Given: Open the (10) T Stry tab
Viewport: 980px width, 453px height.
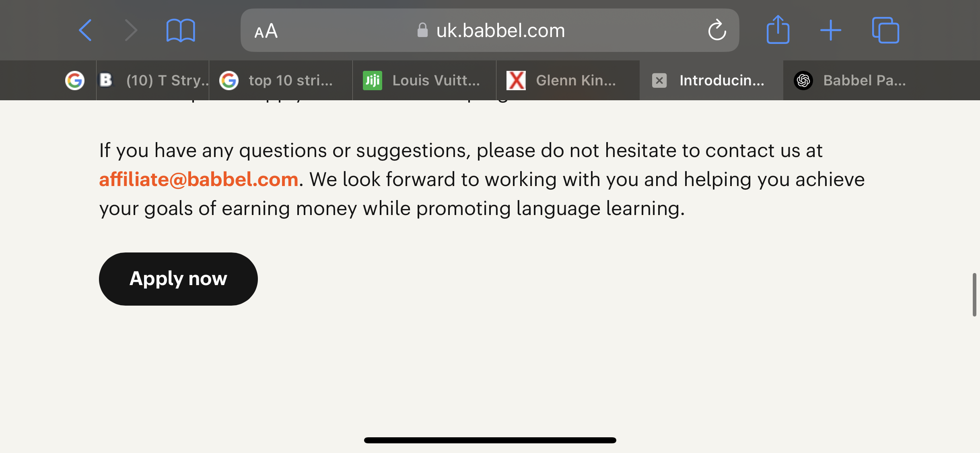Looking at the screenshot, I should point(153,81).
